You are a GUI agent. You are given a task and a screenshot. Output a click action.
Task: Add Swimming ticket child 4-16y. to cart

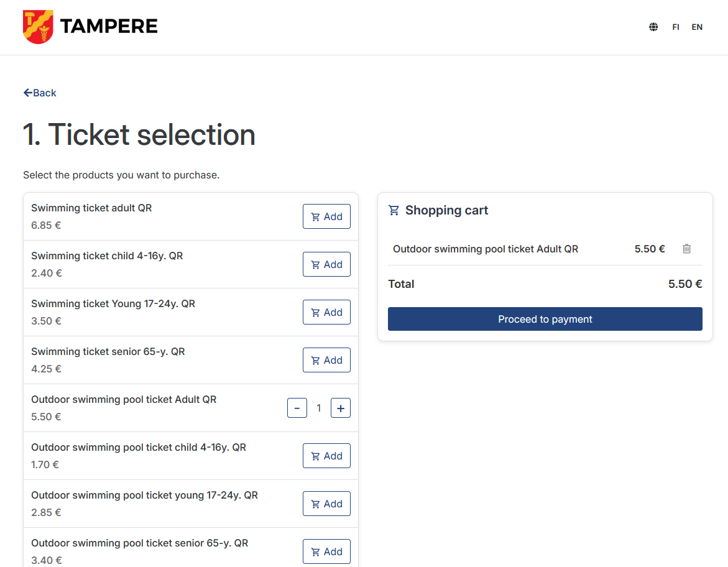point(326,264)
